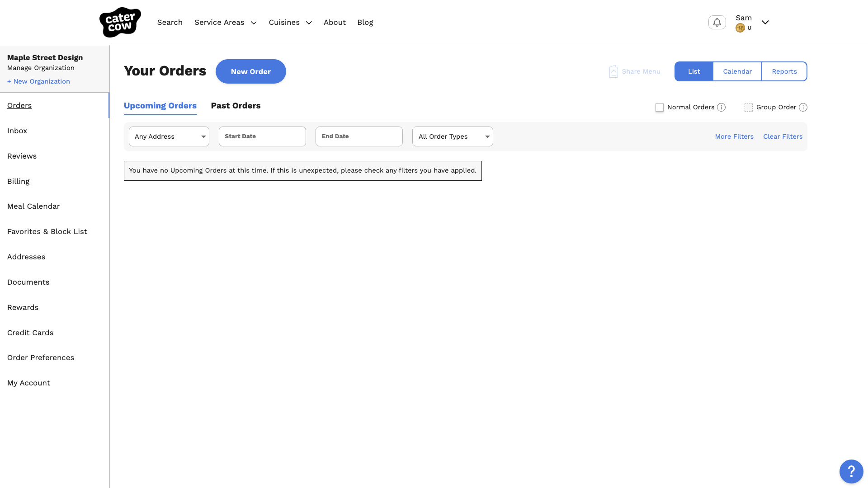This screenshot has width=868, height=488.
Task: Create a New Order
Action: click(251, 71)
